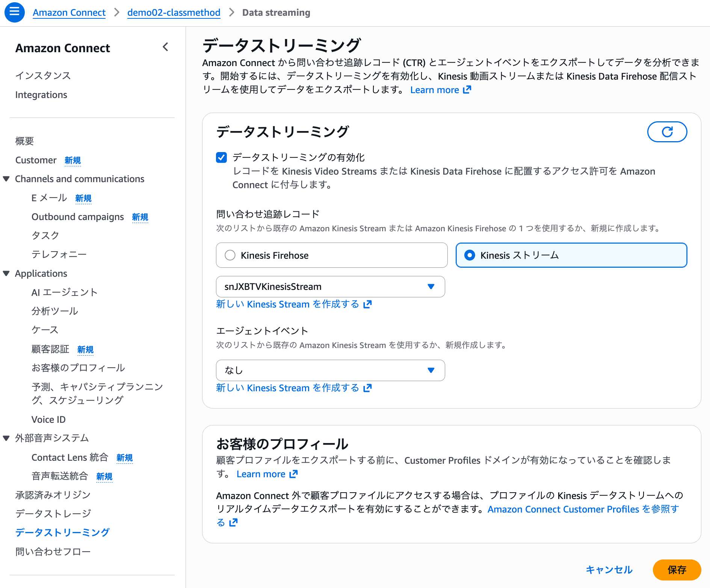Open Outbound campaigns settings
This screenshot has width=710, height=588.
(x=78, y=217)
